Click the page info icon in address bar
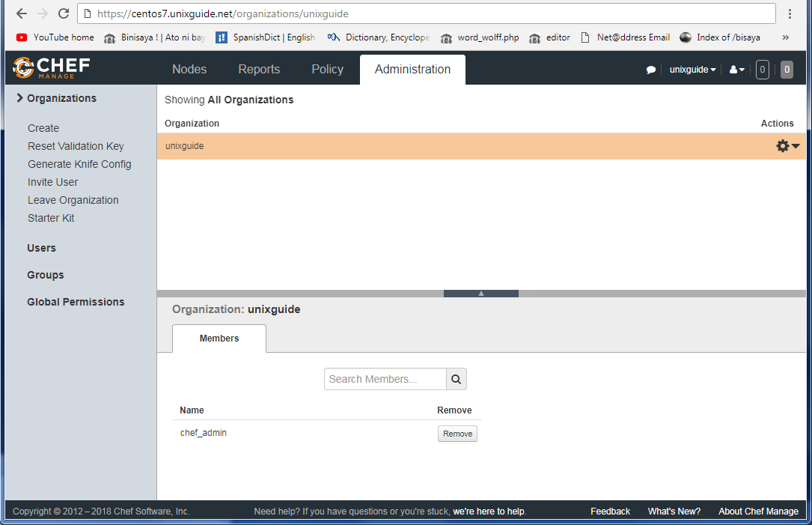This screenshot has width=812, height=525. pos(88,14)
